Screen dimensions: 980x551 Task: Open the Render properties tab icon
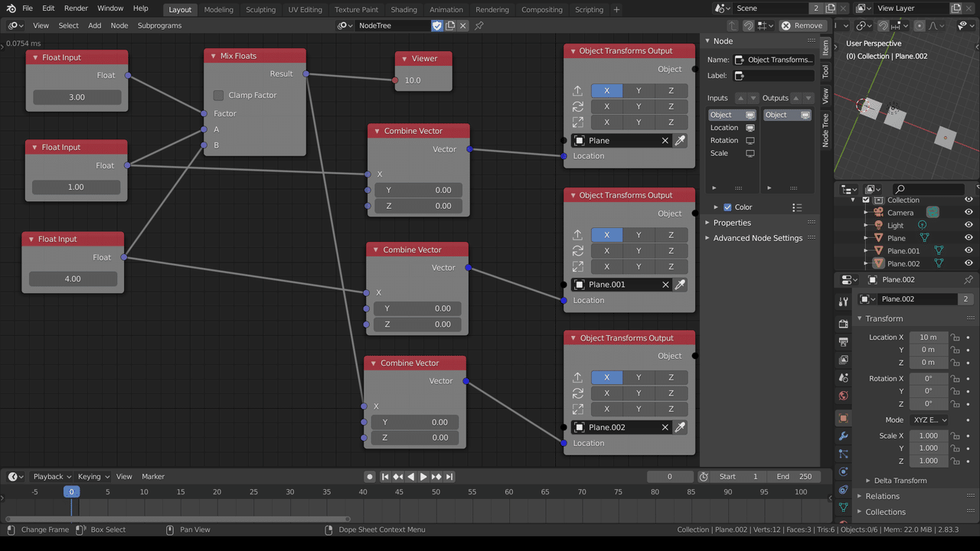click(x=844, y=323)
